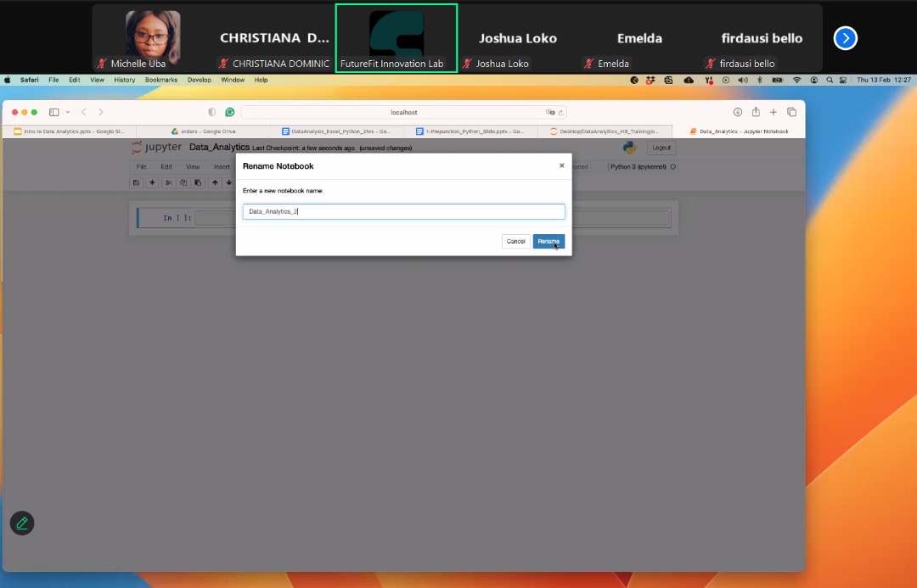Select the FutureFit Innovation Lab participant tile
The image size is (917, 588).
[x=397, y=38]
